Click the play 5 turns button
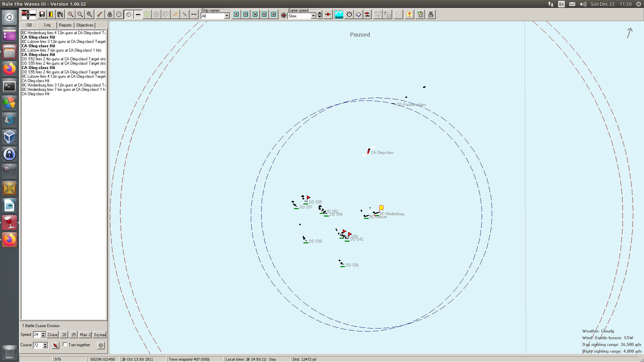The height and width of the screenshot is (362, 644). point(246,14)
